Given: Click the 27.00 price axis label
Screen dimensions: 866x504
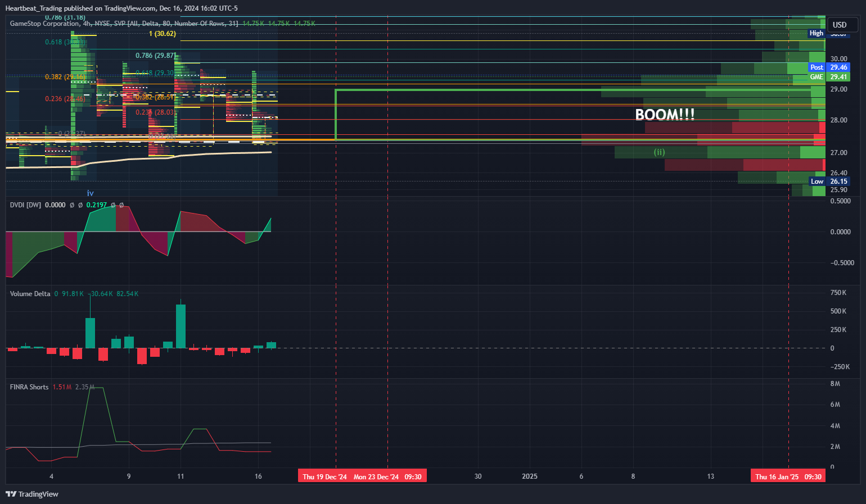Looking at the screenshot, I should 838,153.
